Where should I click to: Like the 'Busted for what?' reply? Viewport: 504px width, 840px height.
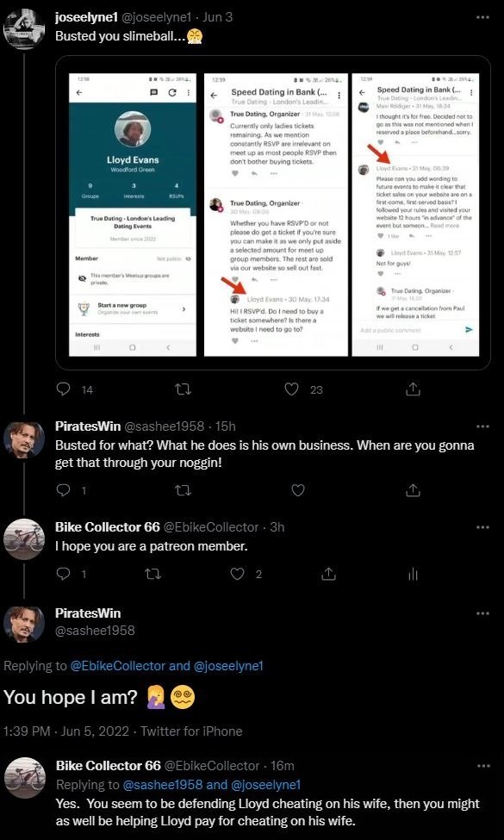(298, 490)
